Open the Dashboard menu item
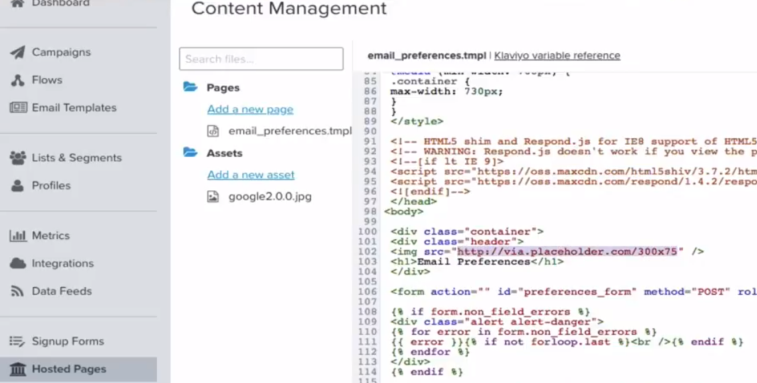757x383 pixels. tap(61, 3)
